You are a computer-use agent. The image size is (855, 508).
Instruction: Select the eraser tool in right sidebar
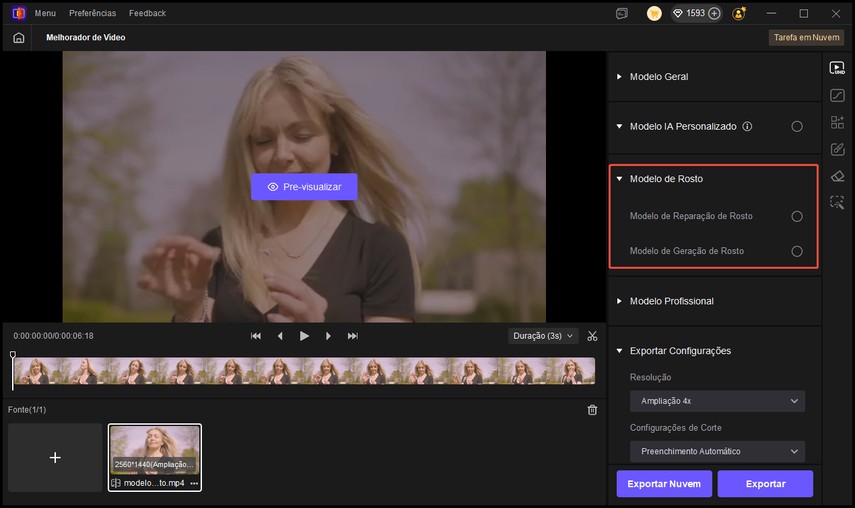837,176
